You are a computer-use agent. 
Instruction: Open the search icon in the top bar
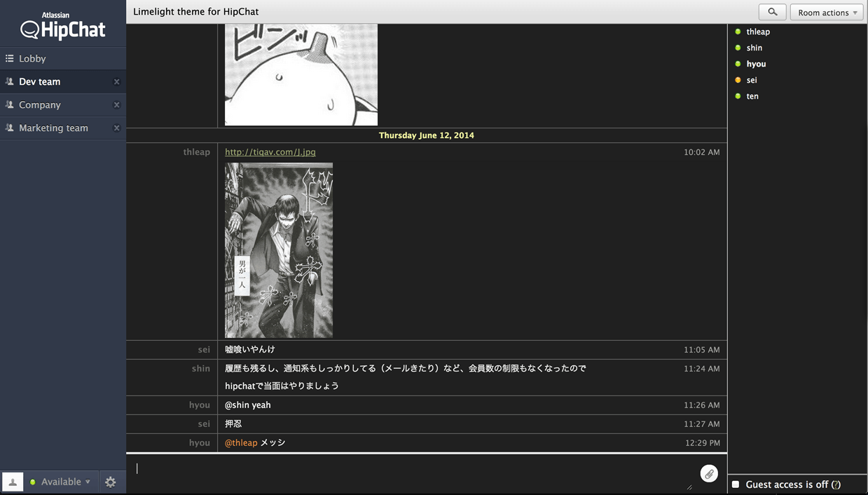(771, 12)
